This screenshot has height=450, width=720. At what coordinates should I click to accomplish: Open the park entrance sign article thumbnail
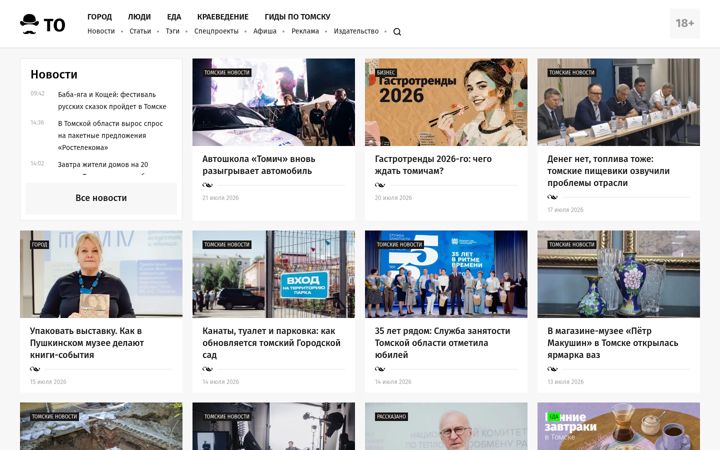273,274
